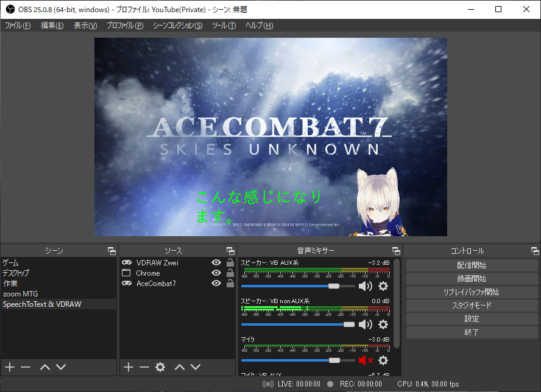Pop out the ソース dock panel
The width and height of the screenshot is (541, 392).
click(x=230, y=251)
